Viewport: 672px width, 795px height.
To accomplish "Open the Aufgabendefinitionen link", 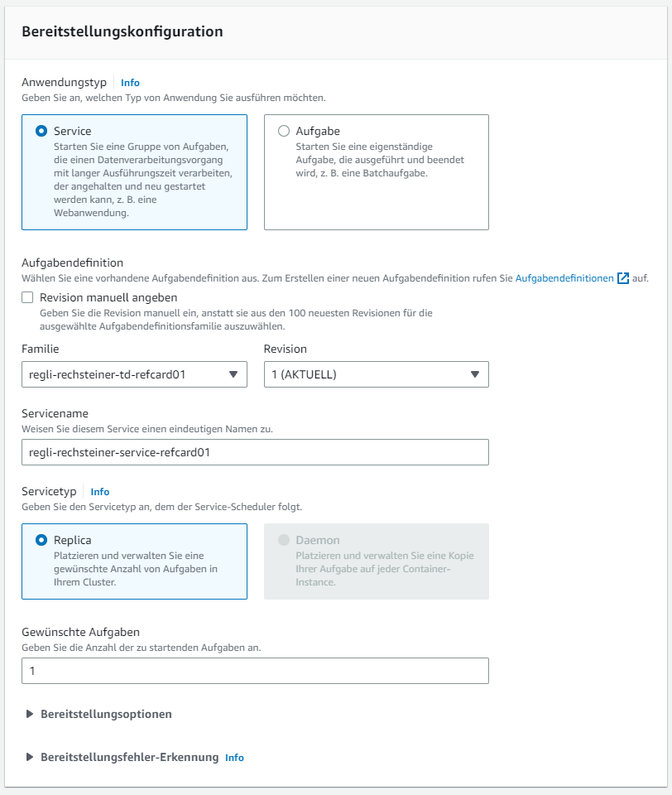I will (564, 279).
